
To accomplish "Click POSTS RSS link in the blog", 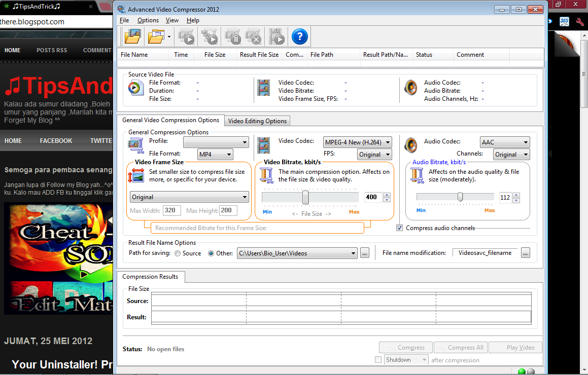I will click(52, 50).
